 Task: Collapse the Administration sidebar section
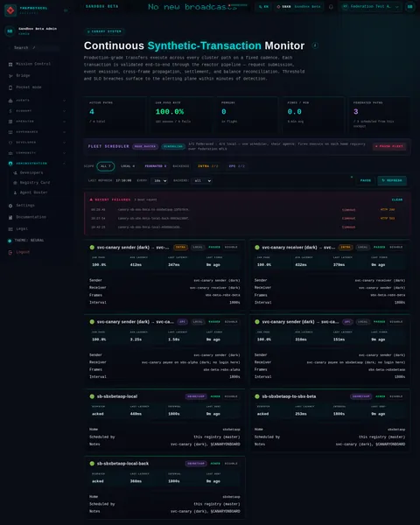tap(64, 164)
